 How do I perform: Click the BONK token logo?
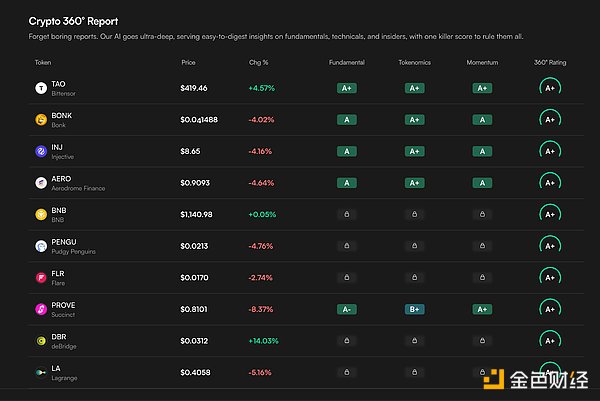coord(41,120)
